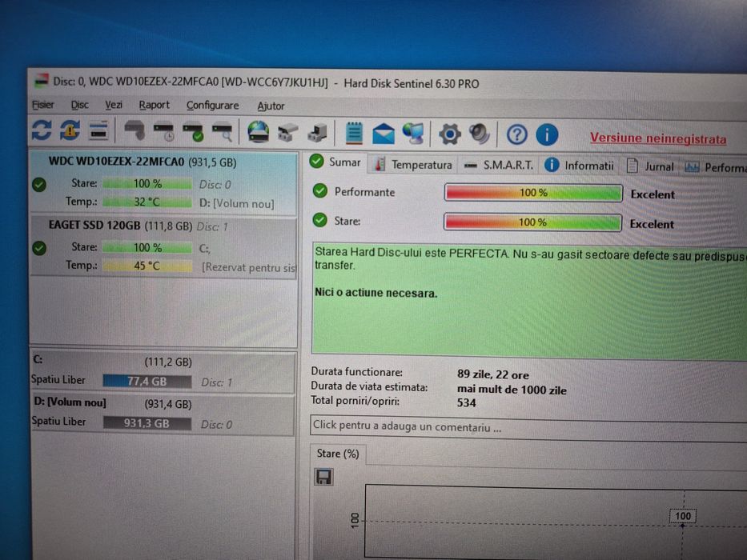Viewport: 747px width, 560px height.
Task: Click the EAGET SSD temperature 45 °C bar
Action: click(147, 266)
